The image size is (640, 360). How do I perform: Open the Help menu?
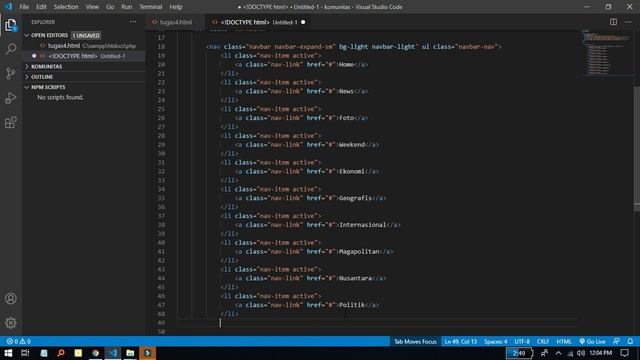176,7
